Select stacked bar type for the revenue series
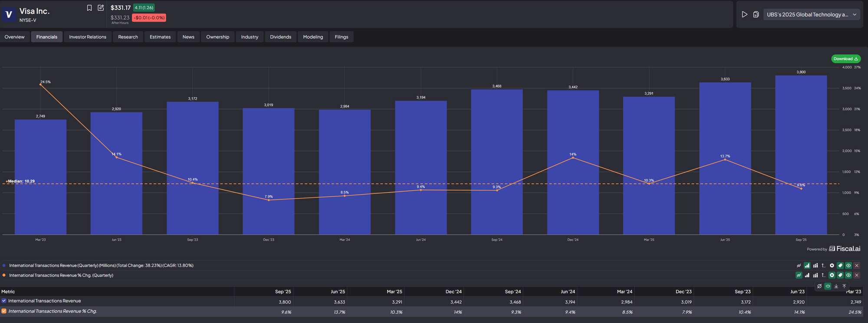This screenshot has width=868, height=323. [815, 265]
